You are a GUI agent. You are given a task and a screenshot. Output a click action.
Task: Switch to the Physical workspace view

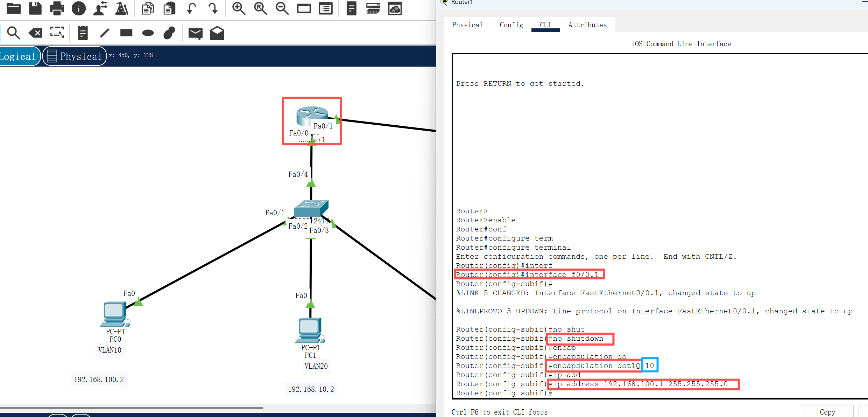[x=75, y=56]
